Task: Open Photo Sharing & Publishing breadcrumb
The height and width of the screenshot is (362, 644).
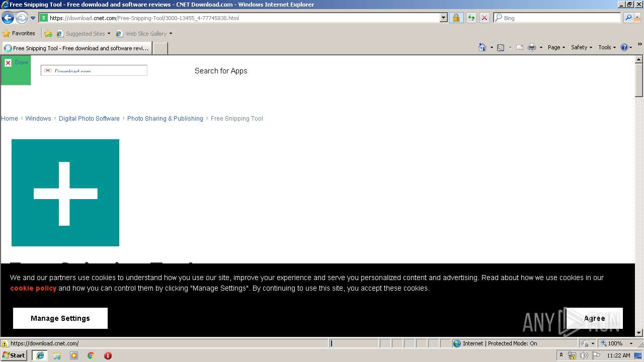Action: 165,119
